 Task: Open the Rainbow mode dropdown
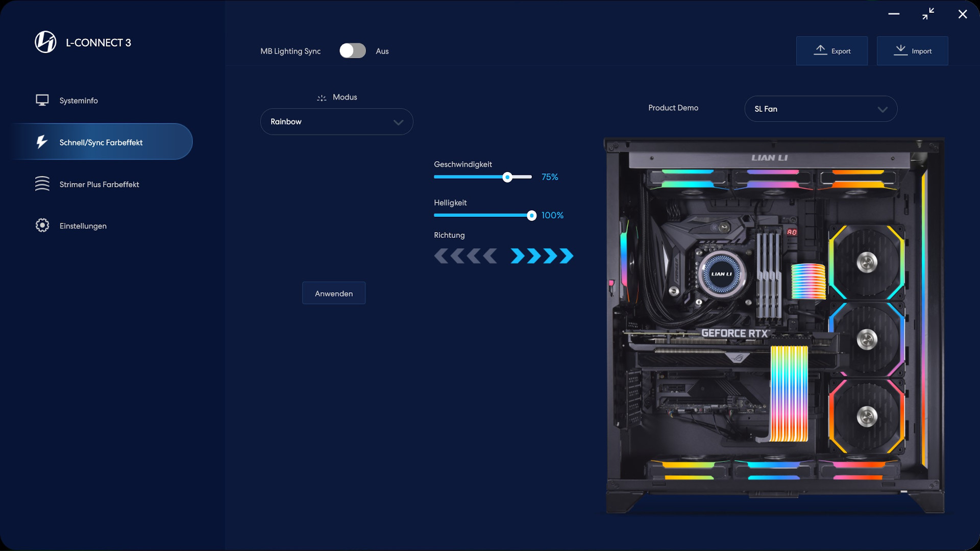(x=337, y=121)
